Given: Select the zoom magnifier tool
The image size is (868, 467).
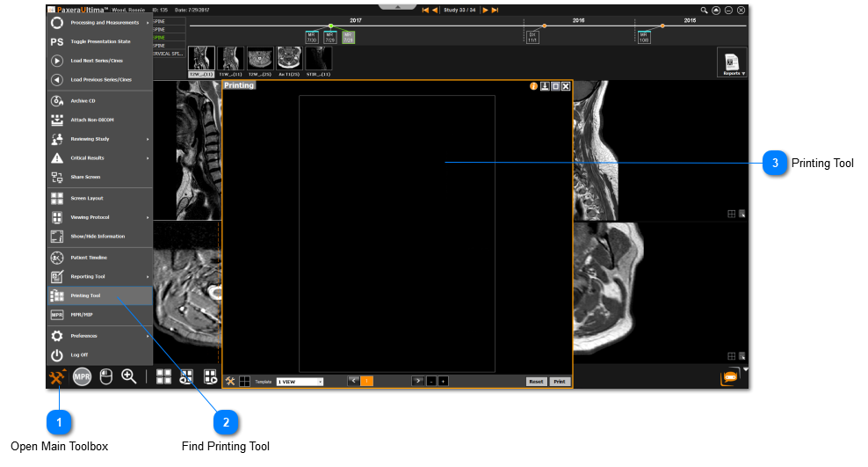Looking at the screenshot, I should pyautogui.click(x=128, y=376).
